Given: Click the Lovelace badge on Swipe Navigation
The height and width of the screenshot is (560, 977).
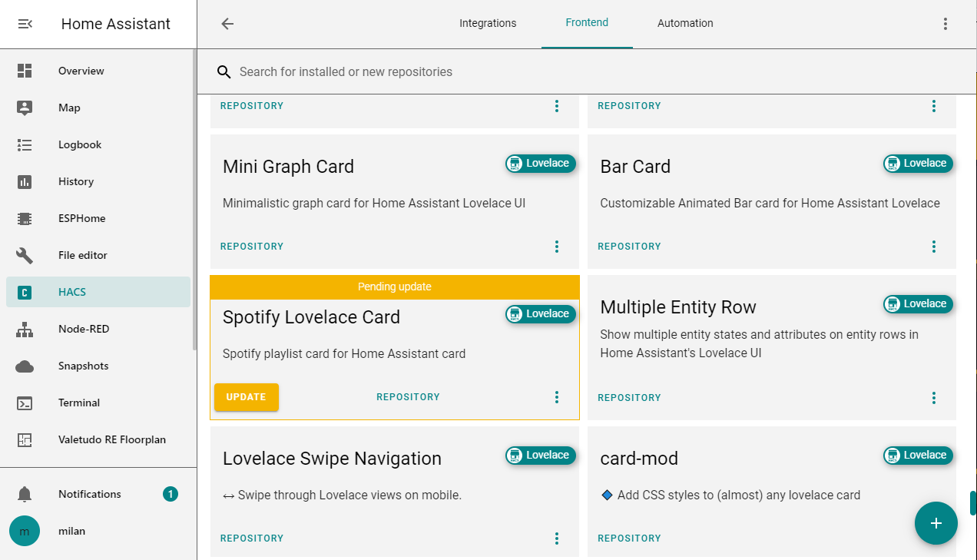Looking at the screenshot, I should [540, 455].
